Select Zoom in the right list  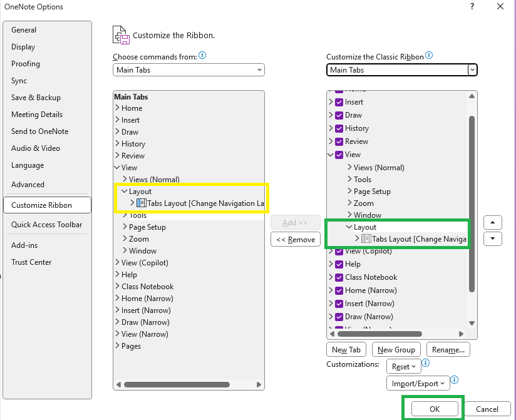click(364, 203)
